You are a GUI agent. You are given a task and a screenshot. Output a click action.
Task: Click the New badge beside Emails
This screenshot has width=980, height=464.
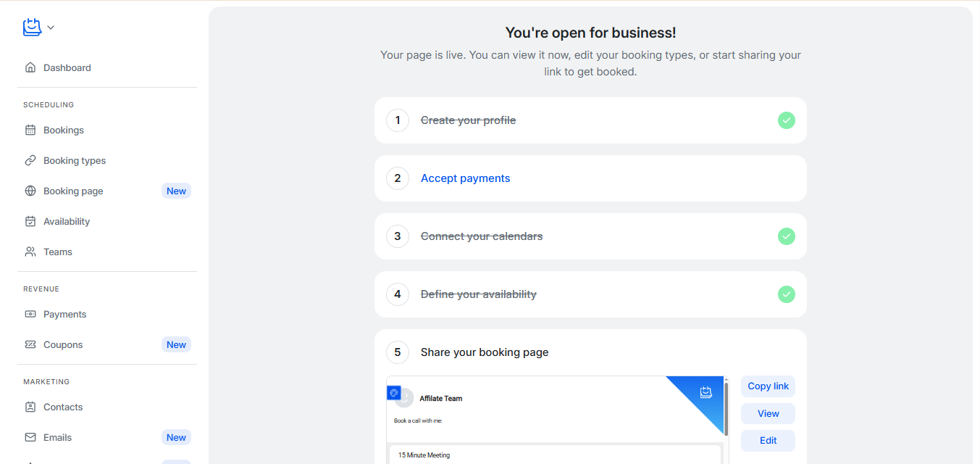click(x=176, y=437)
